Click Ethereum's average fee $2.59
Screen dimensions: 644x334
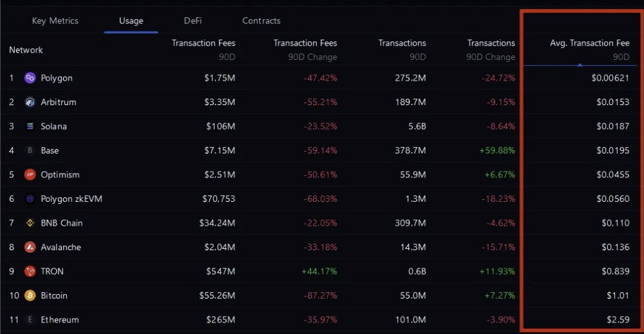click(619, 320)
